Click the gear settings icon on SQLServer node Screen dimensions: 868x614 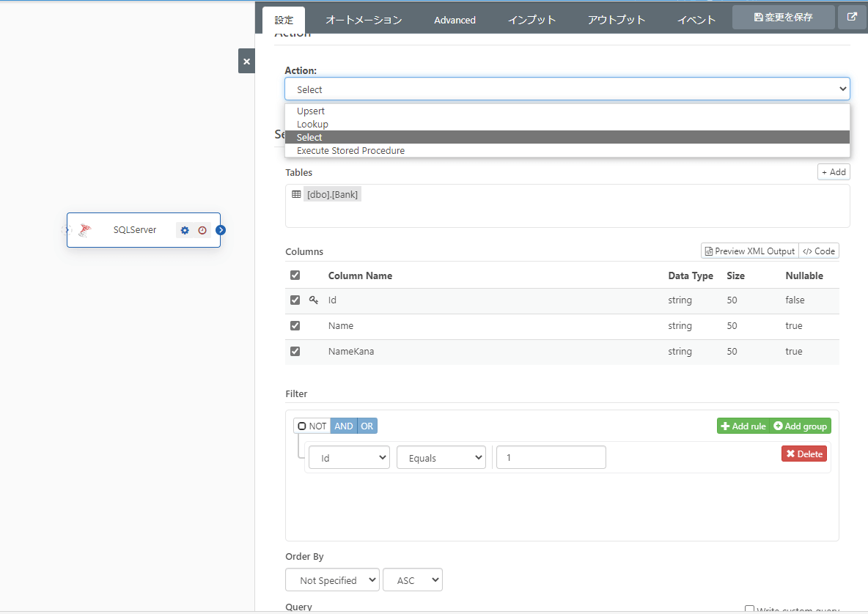(x=185, y=230)
